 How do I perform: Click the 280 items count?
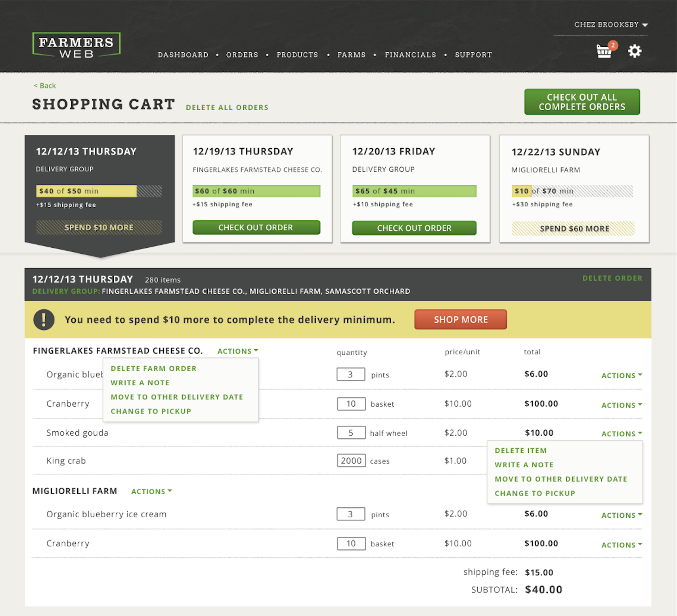point(163,280)
